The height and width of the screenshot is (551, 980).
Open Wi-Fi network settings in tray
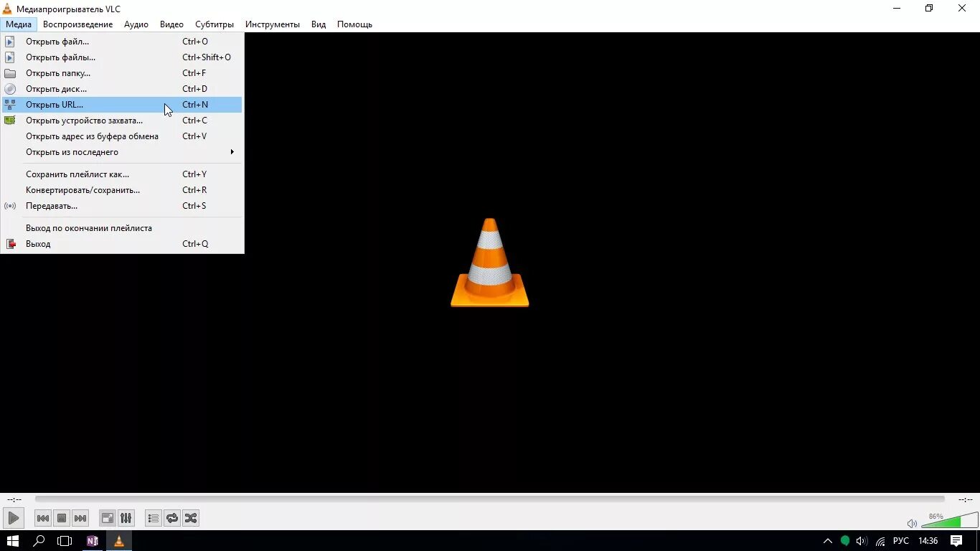click(880, 541)
